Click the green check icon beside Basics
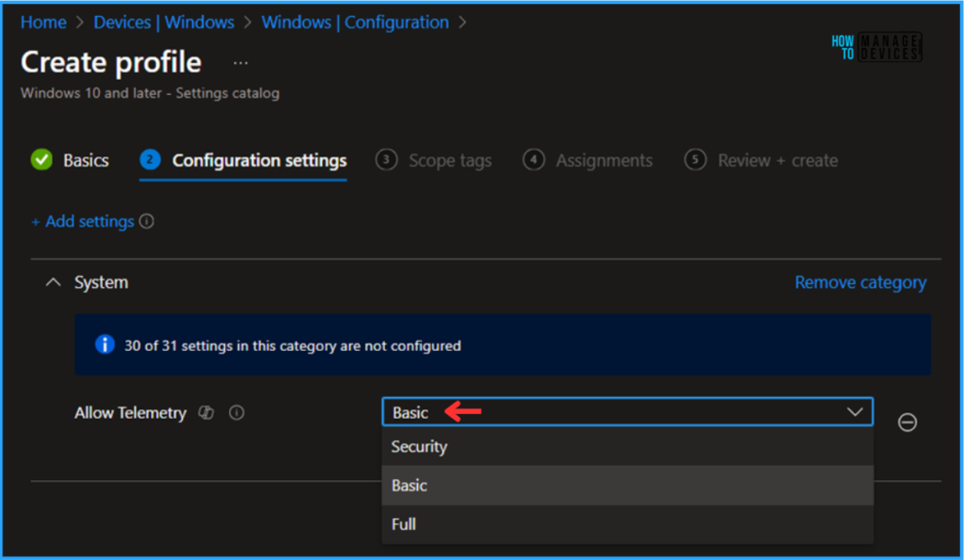This screenshot has width=964, height=560. [41, 160]
